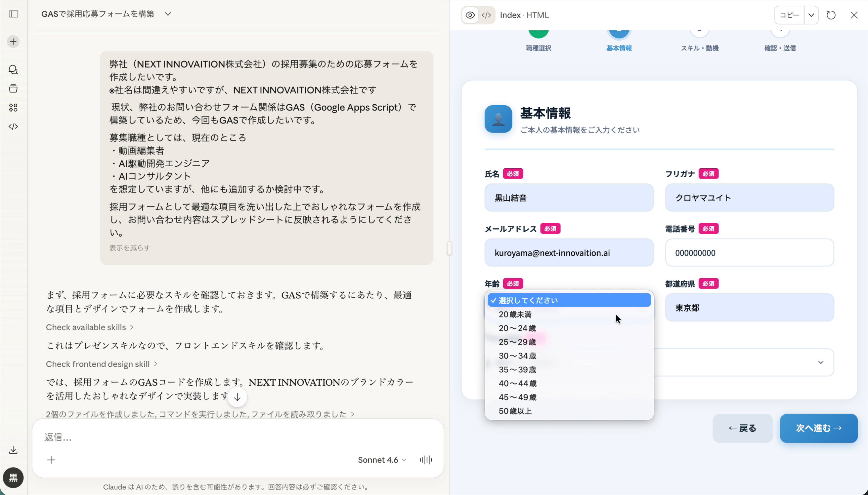Select 30〜34歳 from the age list

pyautogui.click(x=517, y=356)
